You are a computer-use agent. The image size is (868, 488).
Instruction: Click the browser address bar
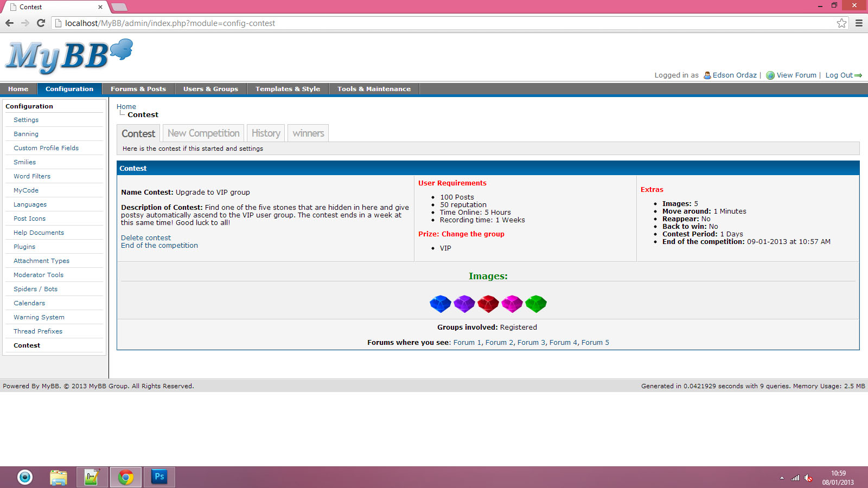click(x=434, y=23)
